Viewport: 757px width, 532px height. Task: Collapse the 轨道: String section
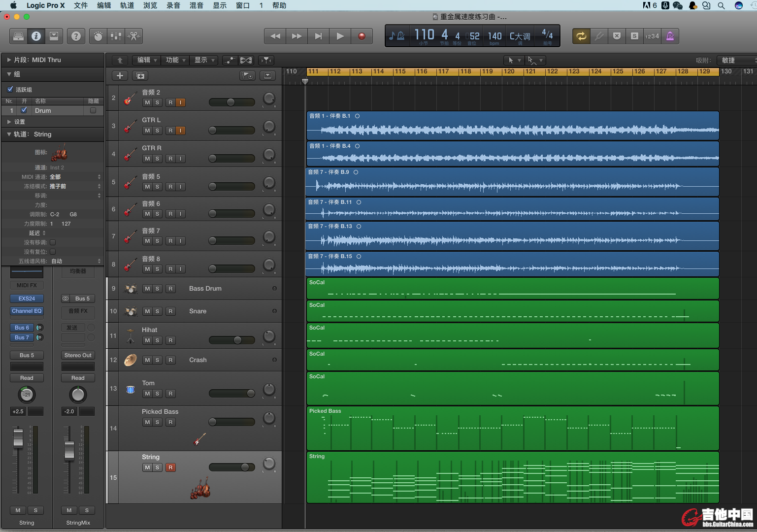point(9,134)
